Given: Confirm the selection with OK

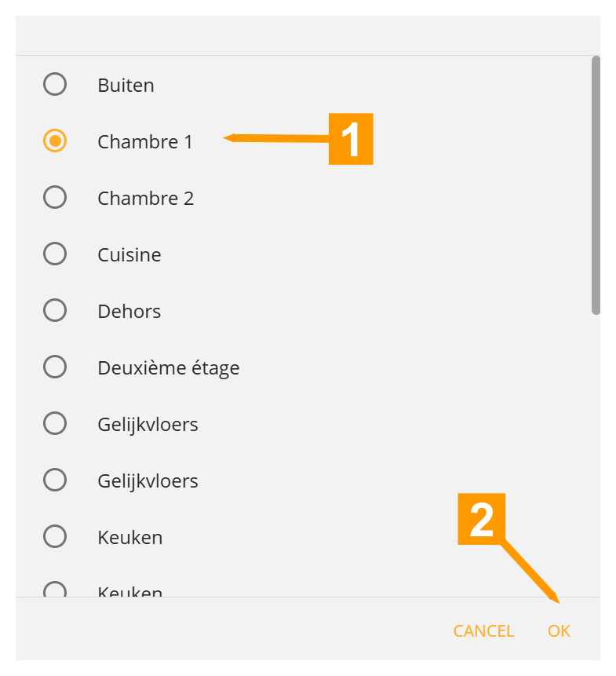Looking at the screenshot, I should [x=559, y=630].
